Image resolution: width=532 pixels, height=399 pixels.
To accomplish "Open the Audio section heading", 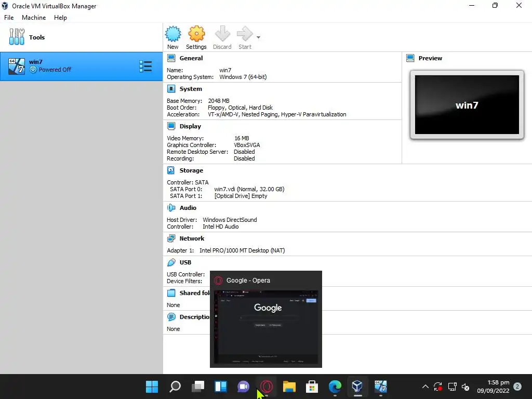I will (188, 208).
